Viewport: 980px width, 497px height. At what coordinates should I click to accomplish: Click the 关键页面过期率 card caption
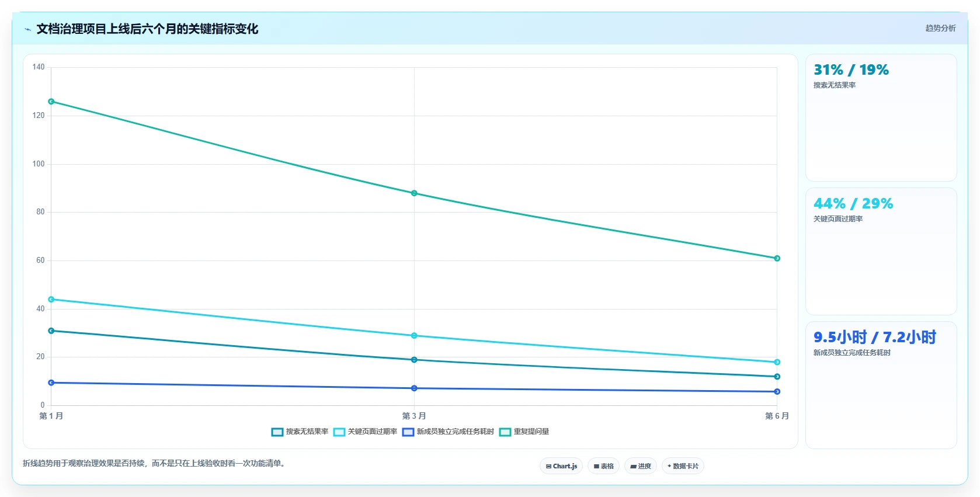(x=838, y=219)
